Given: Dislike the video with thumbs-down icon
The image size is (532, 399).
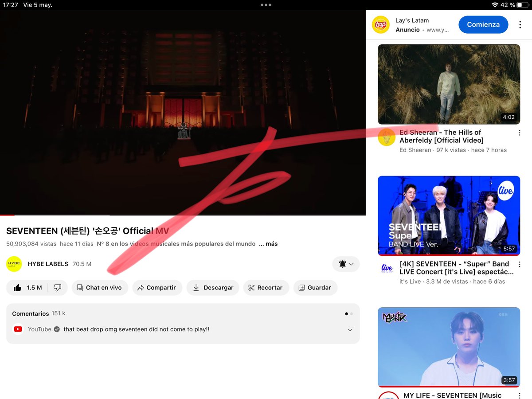Looking at the screenshot, I should click(57, 288).
